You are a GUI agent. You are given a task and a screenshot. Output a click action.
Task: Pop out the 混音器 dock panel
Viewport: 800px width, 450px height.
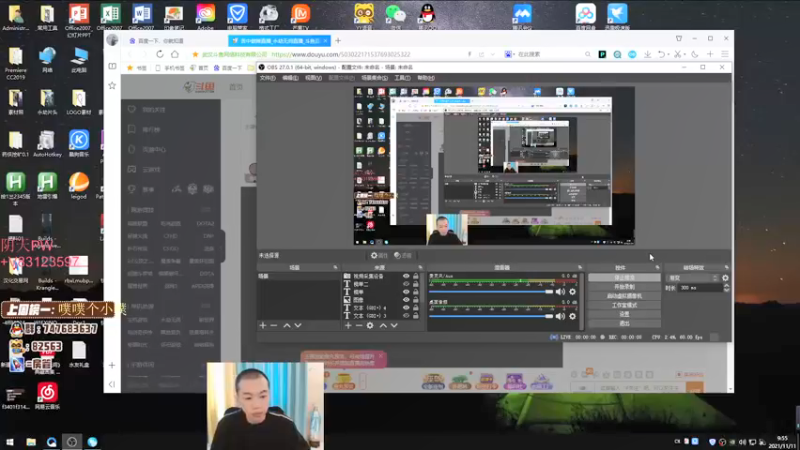tap(580, 267)
